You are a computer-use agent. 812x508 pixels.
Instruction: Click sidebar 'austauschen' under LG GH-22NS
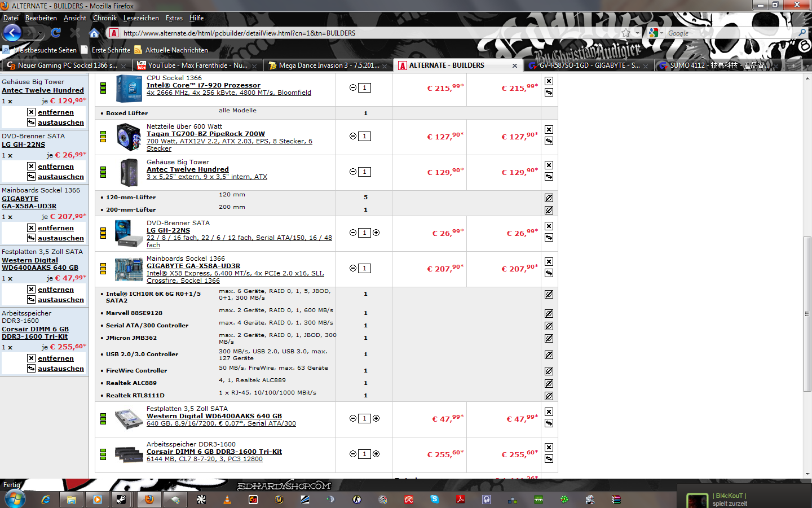point(61,177)
